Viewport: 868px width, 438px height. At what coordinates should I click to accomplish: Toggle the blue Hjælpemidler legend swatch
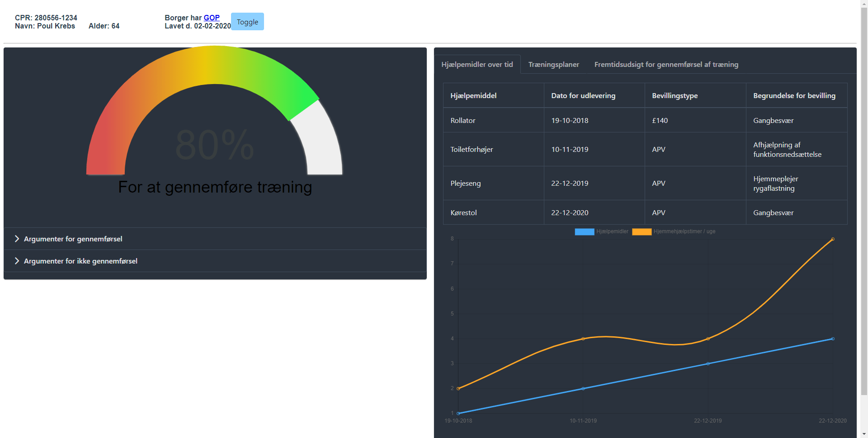click(x=584, y=231)
